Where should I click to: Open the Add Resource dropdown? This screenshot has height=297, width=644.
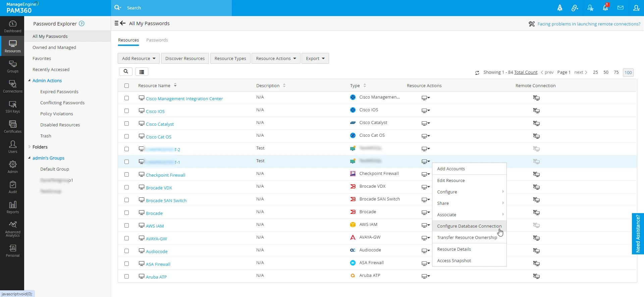(139, 58)
